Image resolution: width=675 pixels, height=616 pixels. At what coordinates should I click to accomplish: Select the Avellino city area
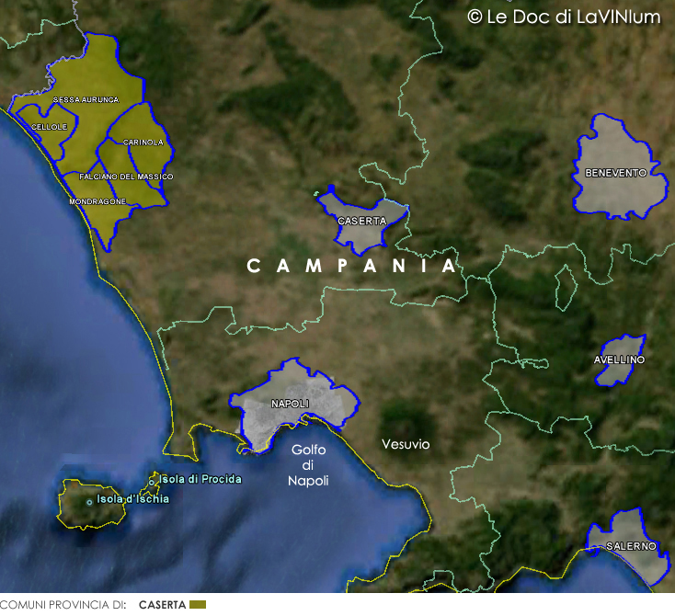(x=620, y=359)
